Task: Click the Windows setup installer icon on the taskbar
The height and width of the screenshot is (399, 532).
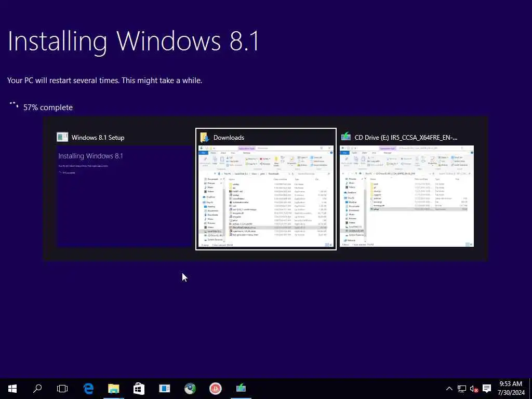Action: point(241,389)
